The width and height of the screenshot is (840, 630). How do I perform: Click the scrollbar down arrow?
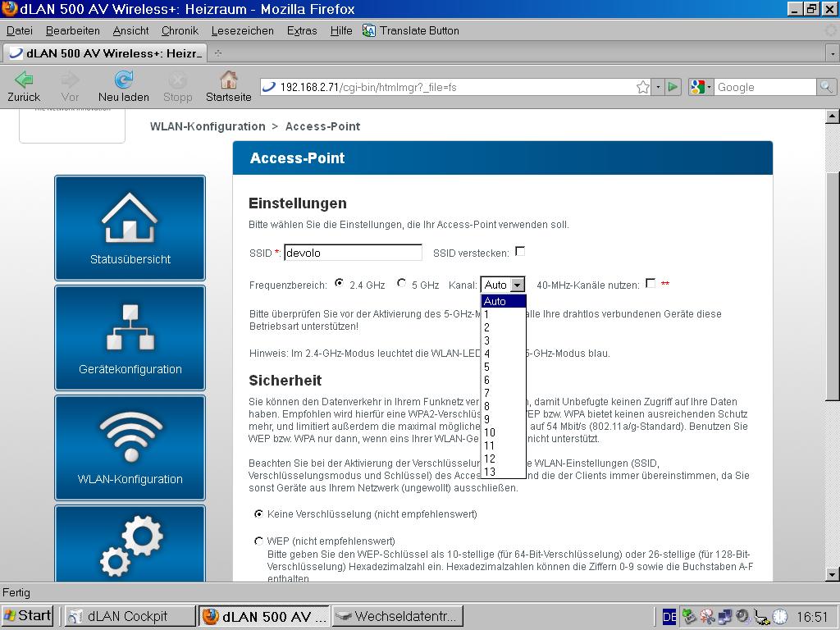point(832,574)
